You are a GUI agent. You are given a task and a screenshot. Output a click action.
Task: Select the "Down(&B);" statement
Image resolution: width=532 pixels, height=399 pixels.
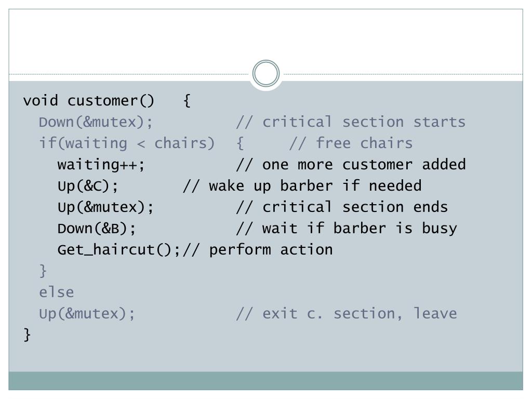point(97,229)
